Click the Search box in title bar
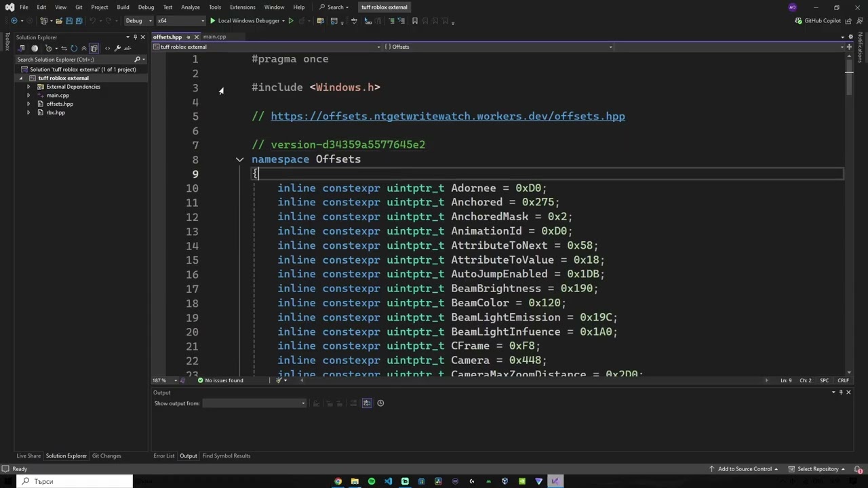The image size is (868, 488). 334,7
